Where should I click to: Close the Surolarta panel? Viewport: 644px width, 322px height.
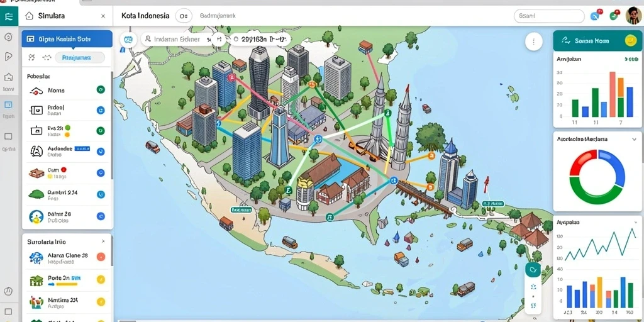click(103, 241)
